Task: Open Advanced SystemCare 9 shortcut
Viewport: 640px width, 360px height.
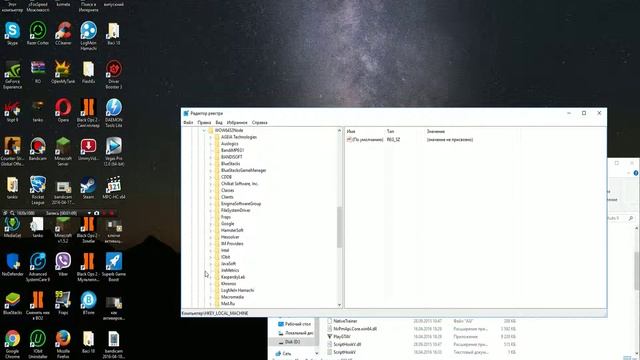Action: click(x=38, y=267)
